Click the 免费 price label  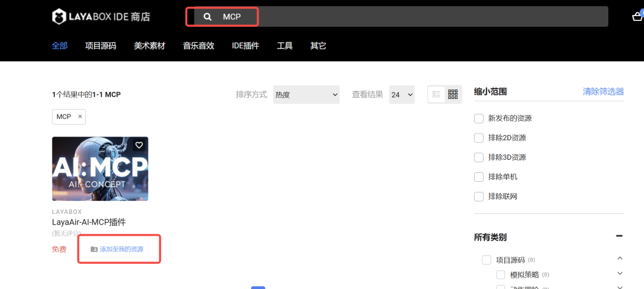tap(59, 249)
